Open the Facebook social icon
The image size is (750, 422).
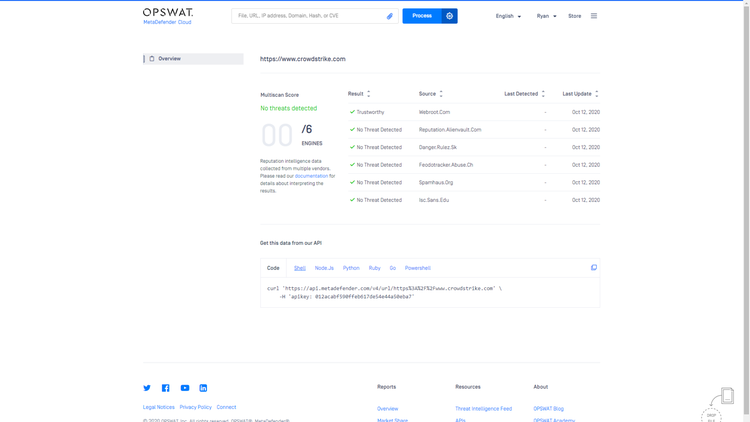165,388
